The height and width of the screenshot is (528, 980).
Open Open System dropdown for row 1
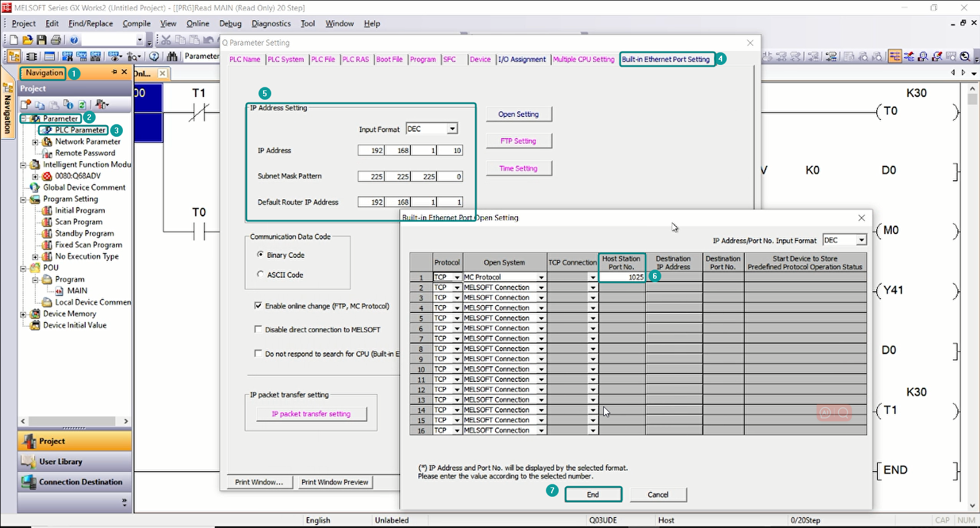[x=541, y=278]
